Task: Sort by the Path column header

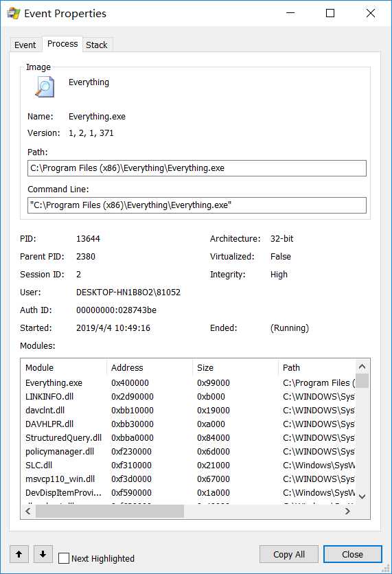Action: 317,367
